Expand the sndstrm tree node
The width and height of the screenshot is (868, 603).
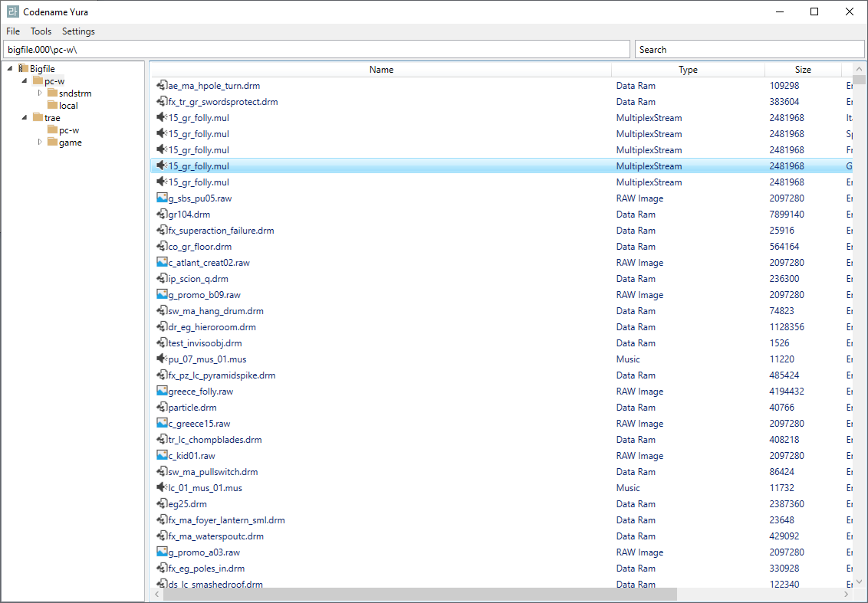point(41,93)
